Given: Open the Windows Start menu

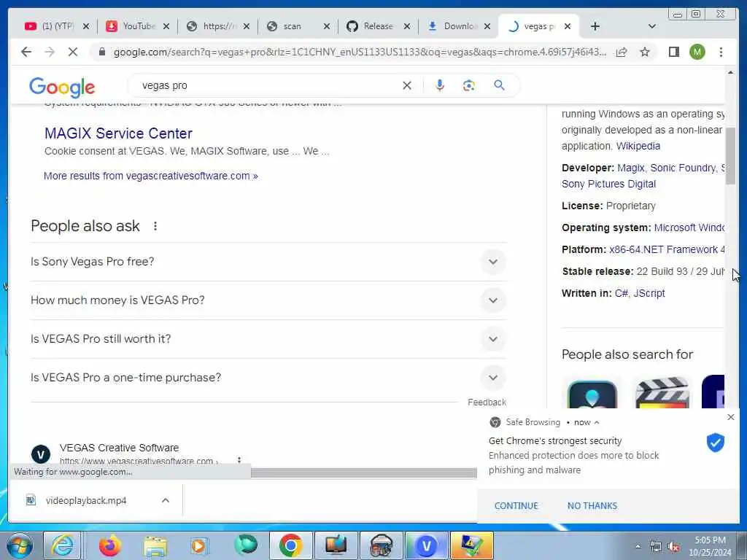Looking at the screenshot, I should click(19, 545).
